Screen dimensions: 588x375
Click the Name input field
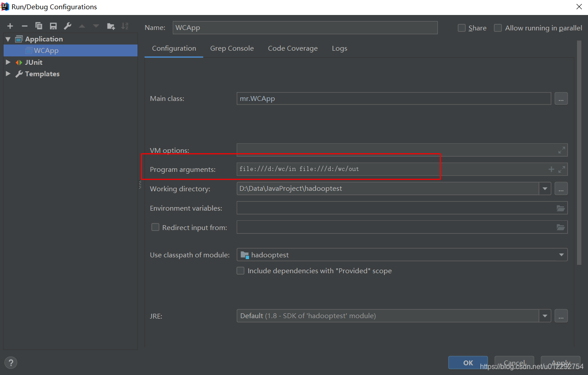[305, 28]
